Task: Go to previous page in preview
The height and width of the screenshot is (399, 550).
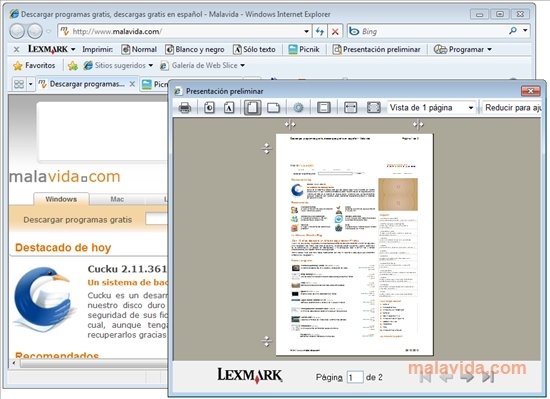Action: [447, 377]
